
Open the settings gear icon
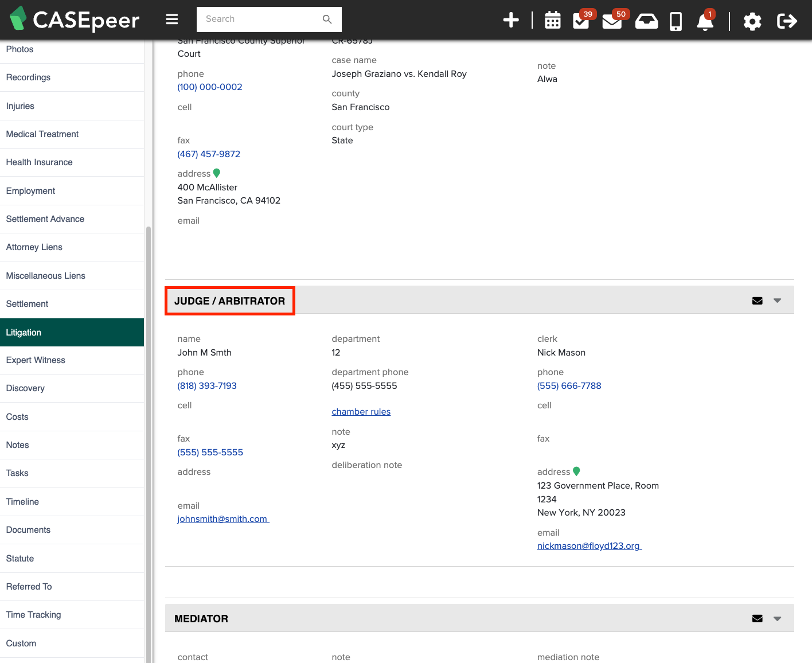(x=752, y=21)
